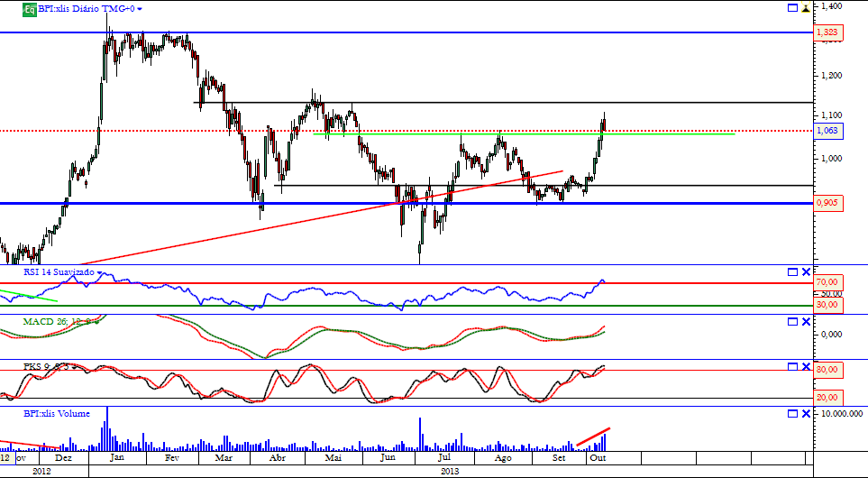Close the PKS indicator panel

point(806,367)
